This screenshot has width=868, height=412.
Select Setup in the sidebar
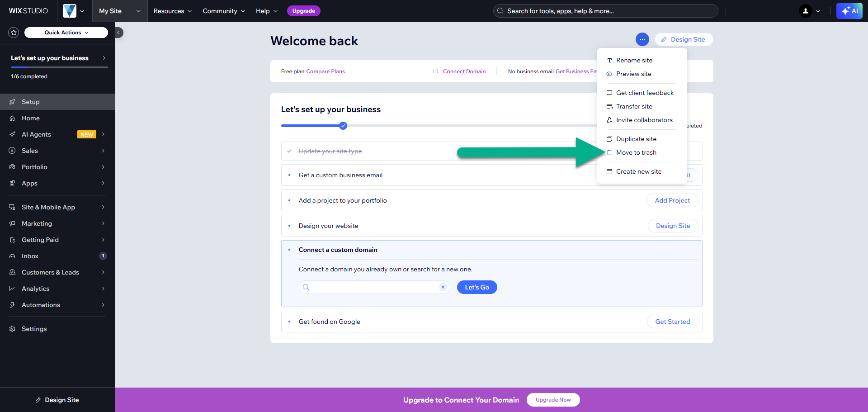click(x=57, y=102)
